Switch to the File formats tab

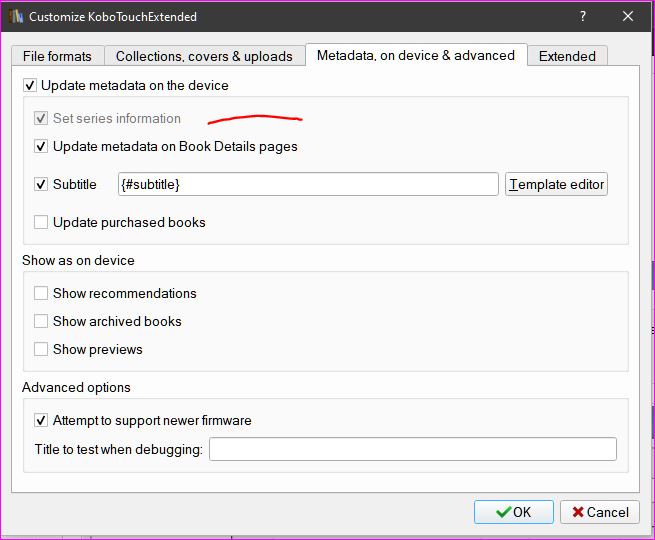(x=57, y=56)
